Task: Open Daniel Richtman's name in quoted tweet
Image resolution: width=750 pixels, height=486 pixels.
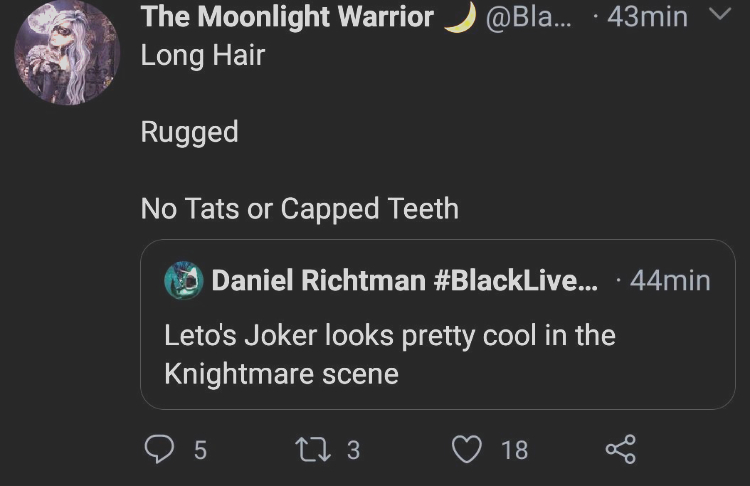Action: click(405, 280)
